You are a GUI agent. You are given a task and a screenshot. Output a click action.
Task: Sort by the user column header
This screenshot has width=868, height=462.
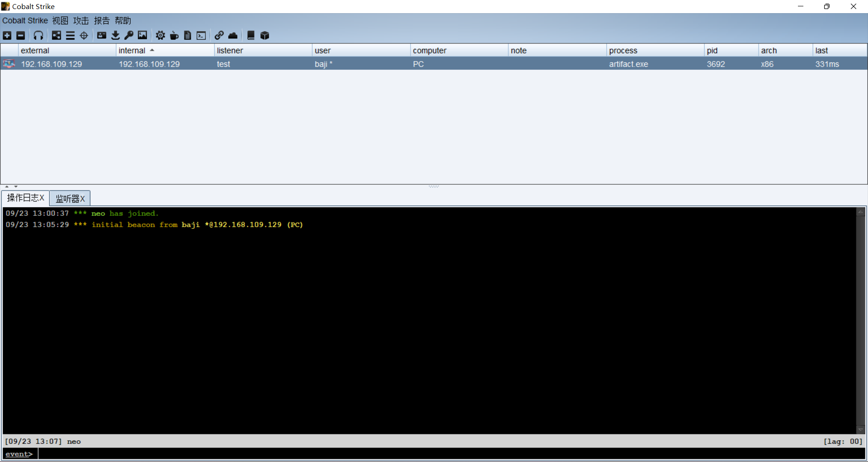coord(361,50)
